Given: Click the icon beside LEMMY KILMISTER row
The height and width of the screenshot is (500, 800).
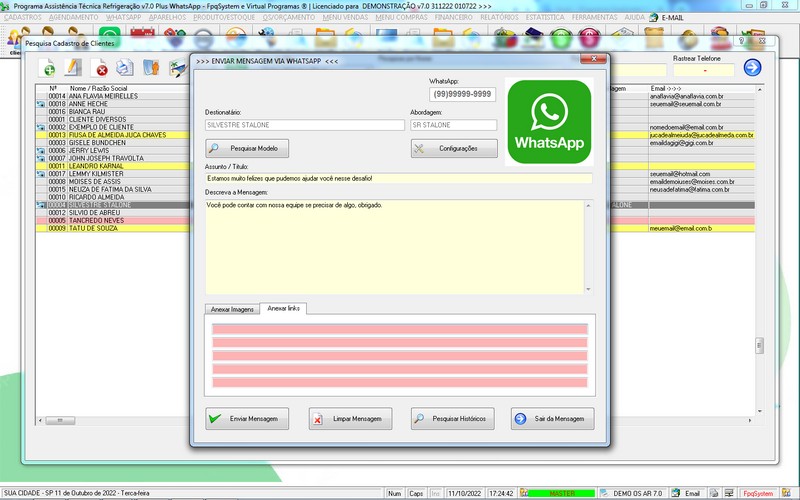Looking at the screenshot, I should click(x=41, y=174).
